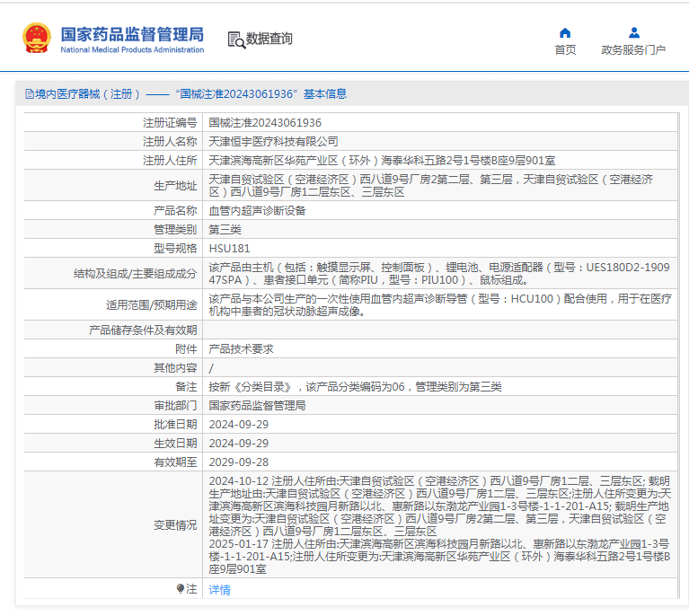Click the 适用范围/预期用途 row label
Viewport: 689px width, 616px height.
coord(151,305)
